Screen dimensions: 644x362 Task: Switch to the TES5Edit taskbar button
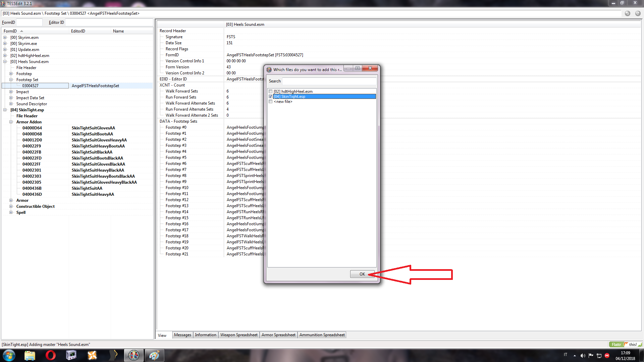(134, 355)
